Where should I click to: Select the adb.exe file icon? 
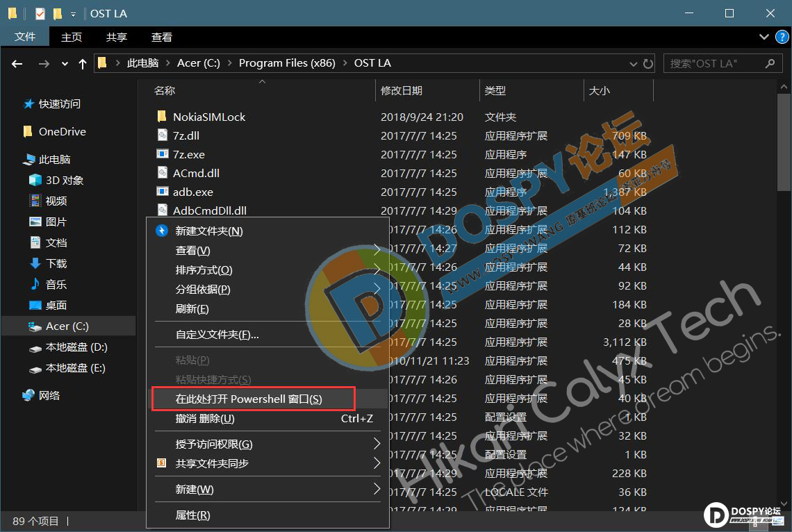click(162, 192)
